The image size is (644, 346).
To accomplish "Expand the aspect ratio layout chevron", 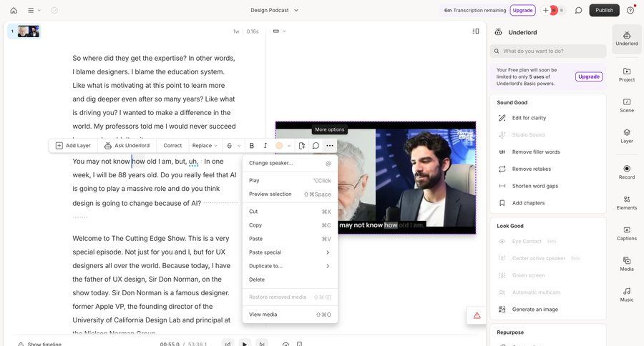I will pyautogui.click(x=284, y=31).
